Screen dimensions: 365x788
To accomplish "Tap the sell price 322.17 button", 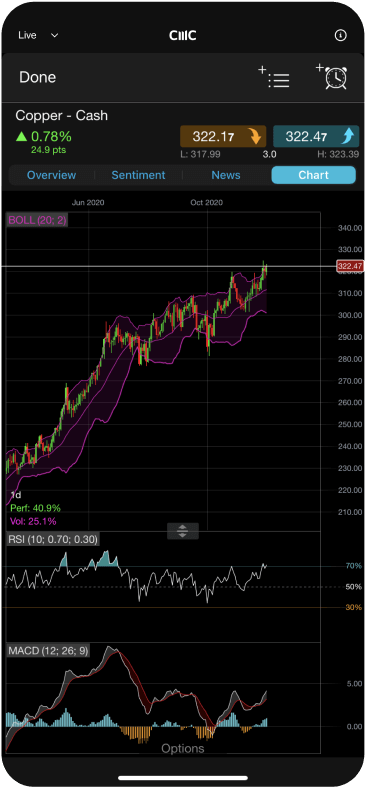I will (x=224, y=136).
